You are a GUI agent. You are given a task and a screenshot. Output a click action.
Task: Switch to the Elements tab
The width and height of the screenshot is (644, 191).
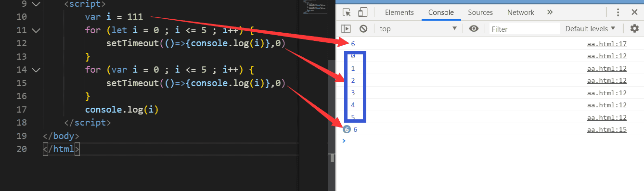tap(399, 13)
